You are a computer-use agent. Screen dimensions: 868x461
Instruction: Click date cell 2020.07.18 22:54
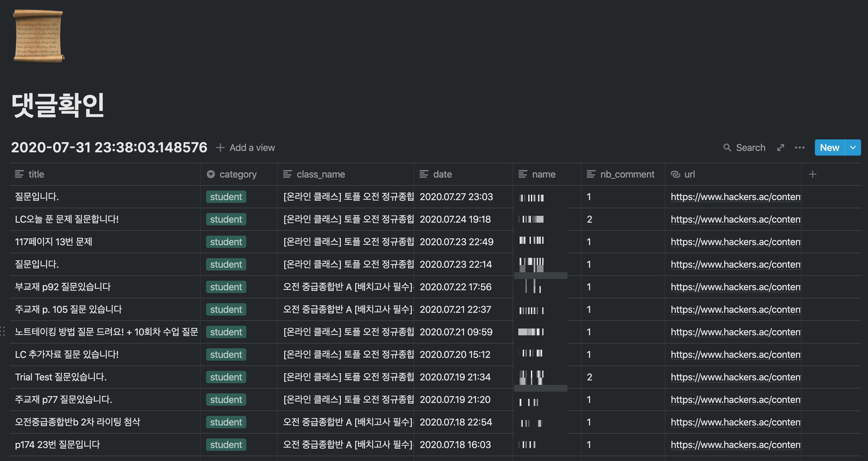pyautogui.click(x=463, y=422)
